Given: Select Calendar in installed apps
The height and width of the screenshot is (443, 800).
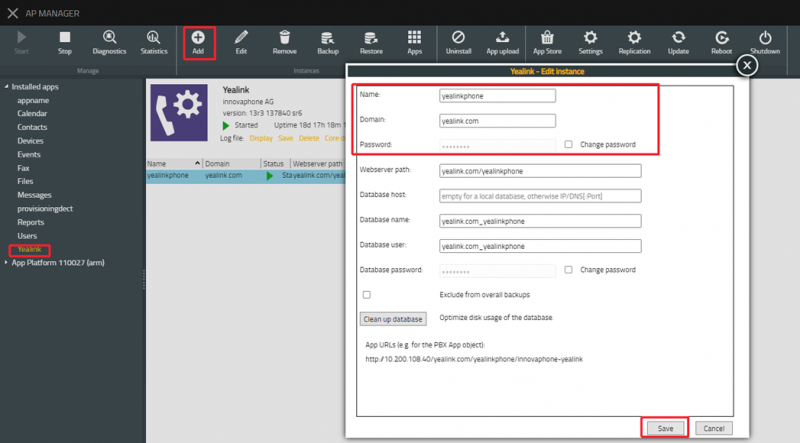Looking at the screenshot, I should [x=32, y=114].
